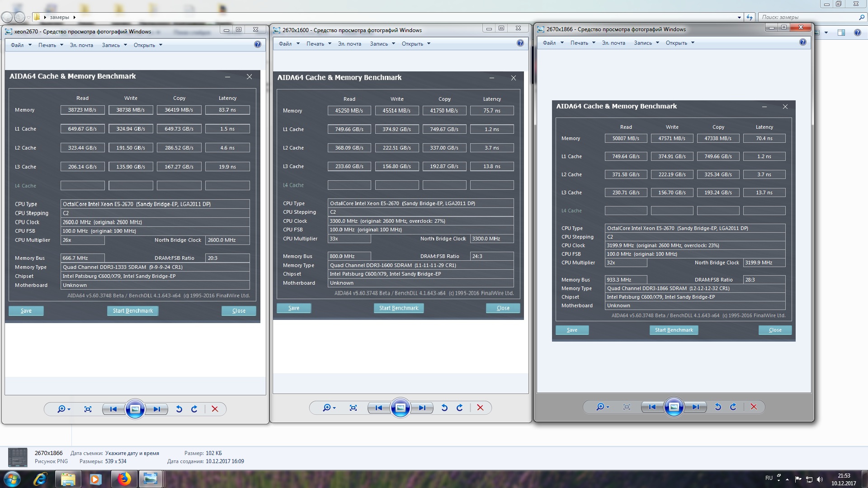868x488 pixels.
Task: Click actual size icon in 2670x1600 viewer
Action: pos(353,408)
